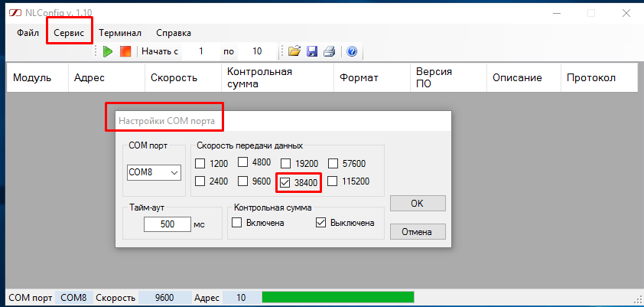
Task: Click the Скорость column header
Action: click(183, 77)
